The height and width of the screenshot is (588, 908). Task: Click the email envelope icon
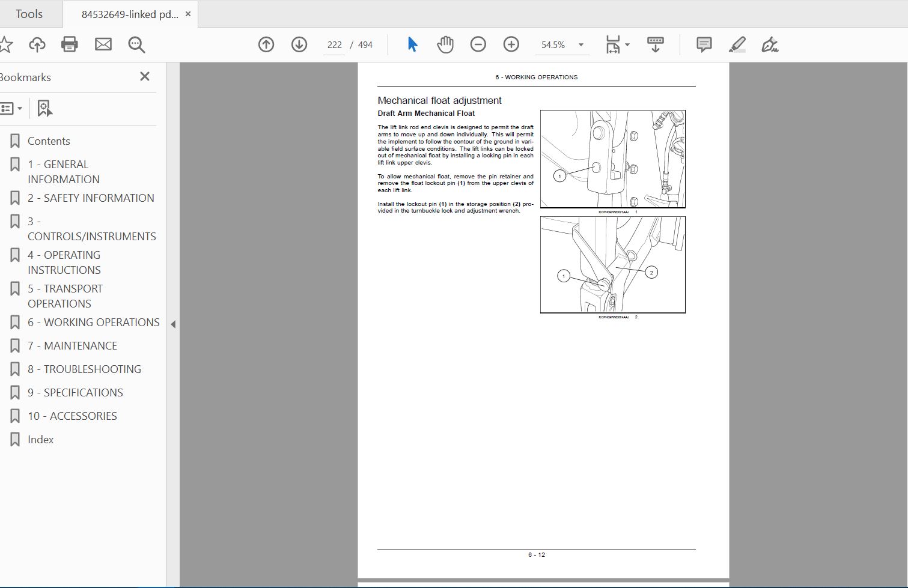point(103,44)
